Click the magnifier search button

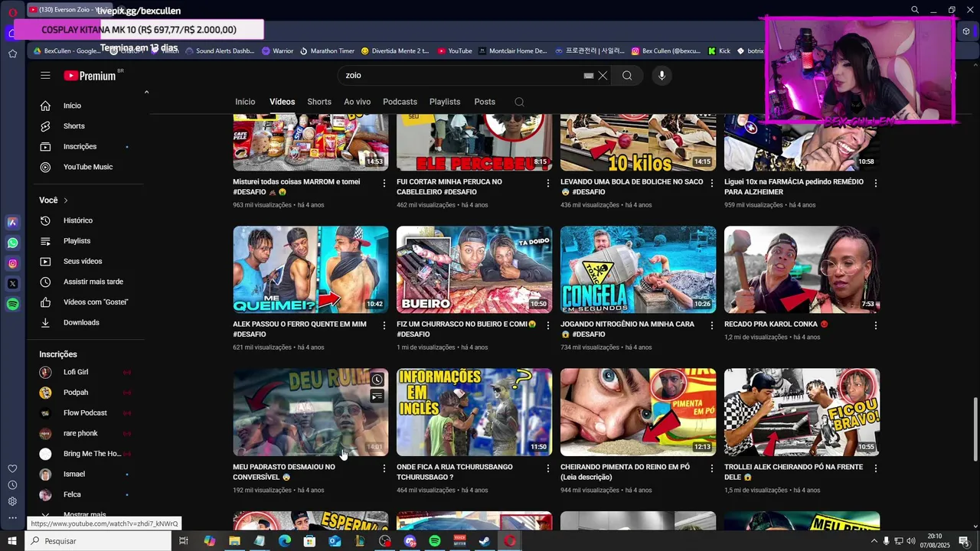[627, 75]
